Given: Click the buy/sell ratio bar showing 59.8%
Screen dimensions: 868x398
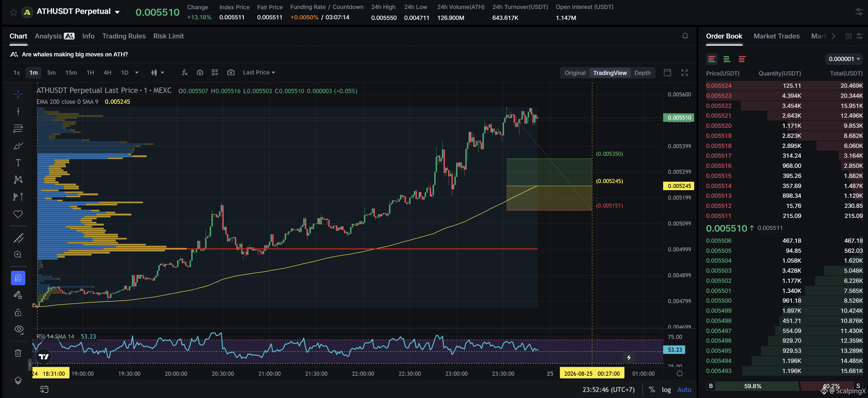Looking at the screenshot, I should (x=752, y=386).
